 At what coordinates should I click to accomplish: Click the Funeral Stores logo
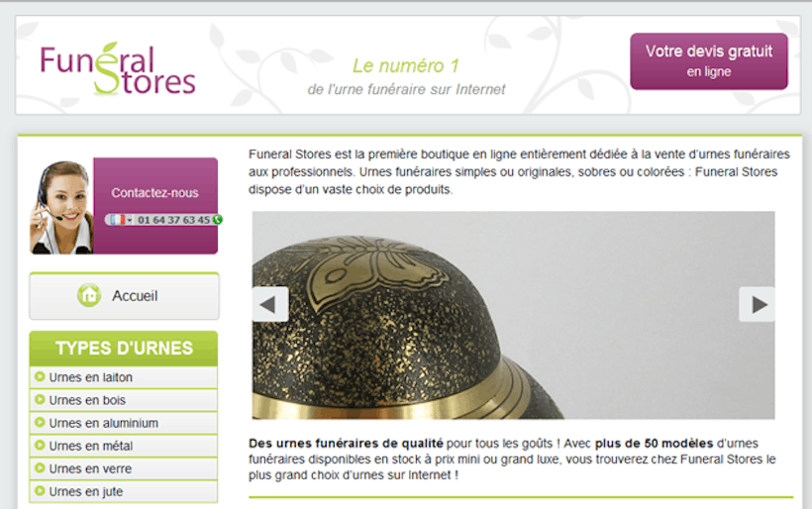pos(118,69)
